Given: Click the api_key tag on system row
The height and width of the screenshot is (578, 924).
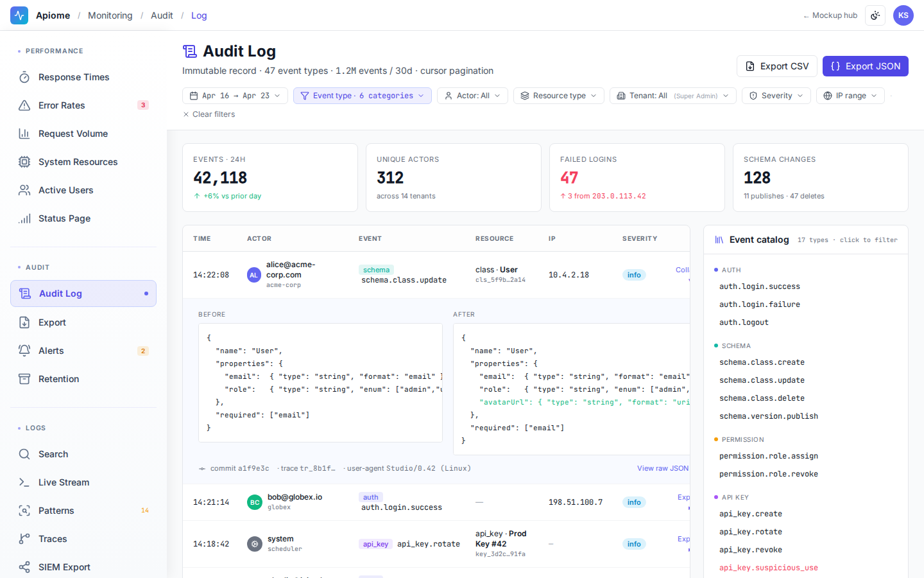Looking at the screenshot, I should (375, 544).
